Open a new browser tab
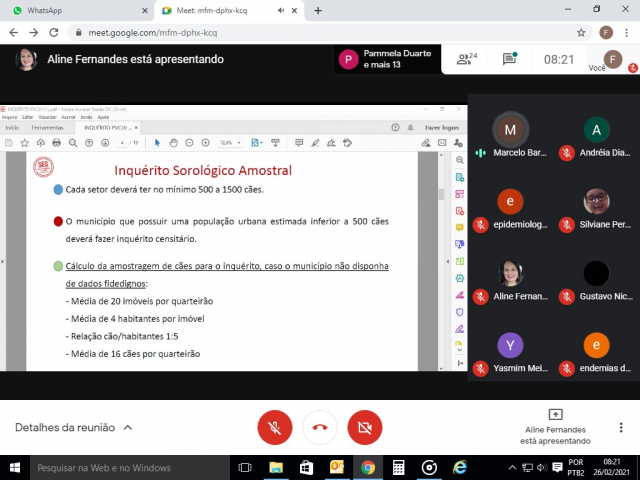 (318, 10)
